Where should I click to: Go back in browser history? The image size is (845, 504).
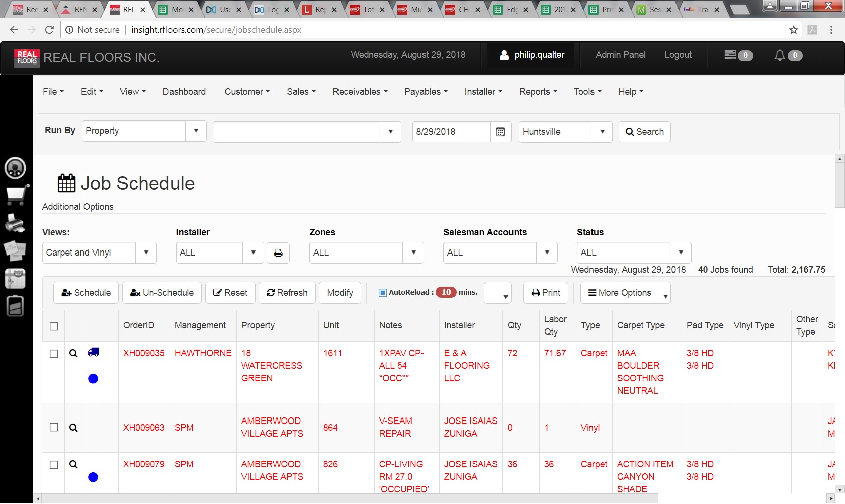pos(14,30)
